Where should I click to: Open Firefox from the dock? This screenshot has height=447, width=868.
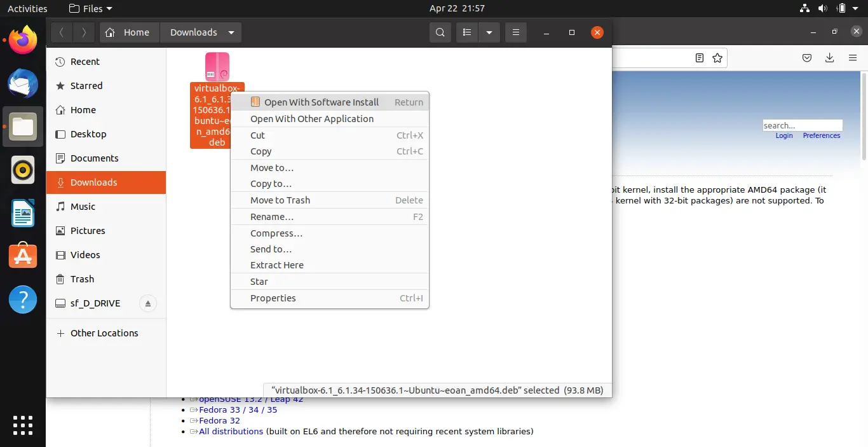tap(23, 40)
